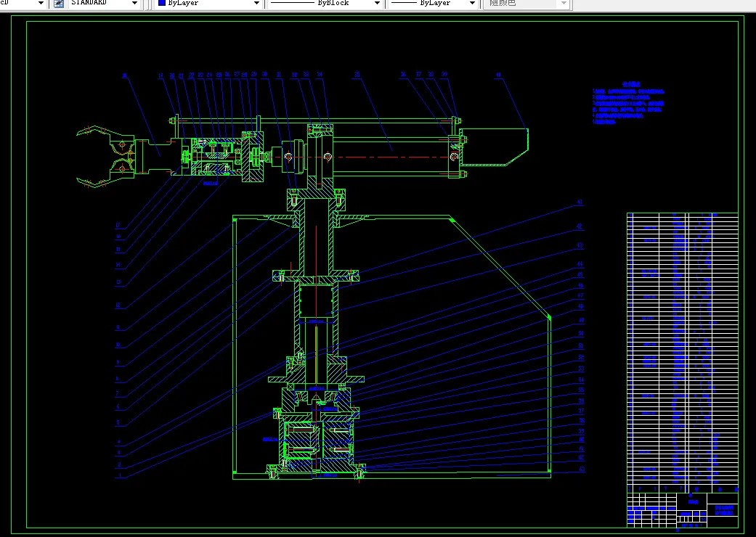The image size is (756, 537).
Task: Select the long horizontal cylinder of the arm
Action: point(392,154)
